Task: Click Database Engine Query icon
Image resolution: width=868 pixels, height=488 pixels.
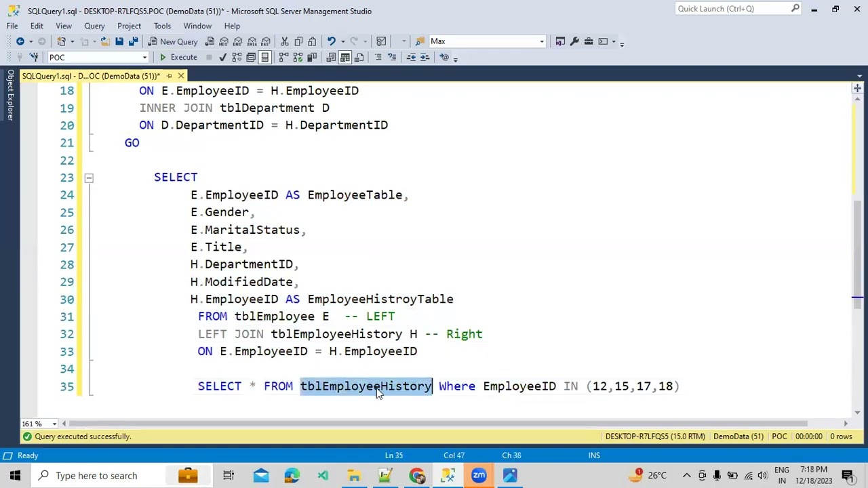Action: click(x=210, y=41)
